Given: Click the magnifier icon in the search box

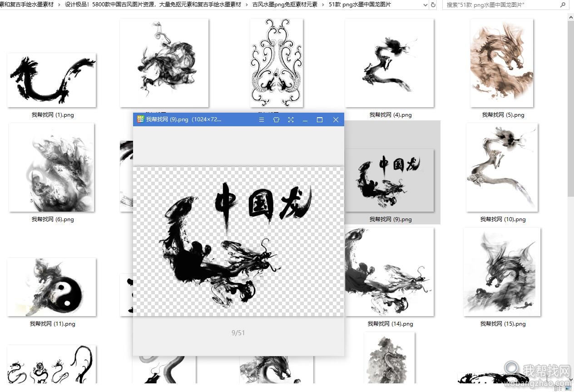Looking at the screenshot, I should (563, 5).
